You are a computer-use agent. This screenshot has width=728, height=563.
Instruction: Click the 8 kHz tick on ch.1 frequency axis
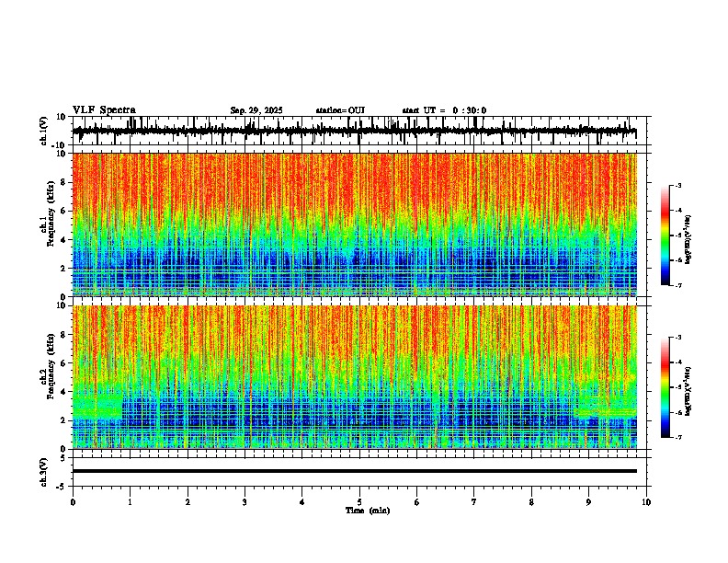click(64, 182)
